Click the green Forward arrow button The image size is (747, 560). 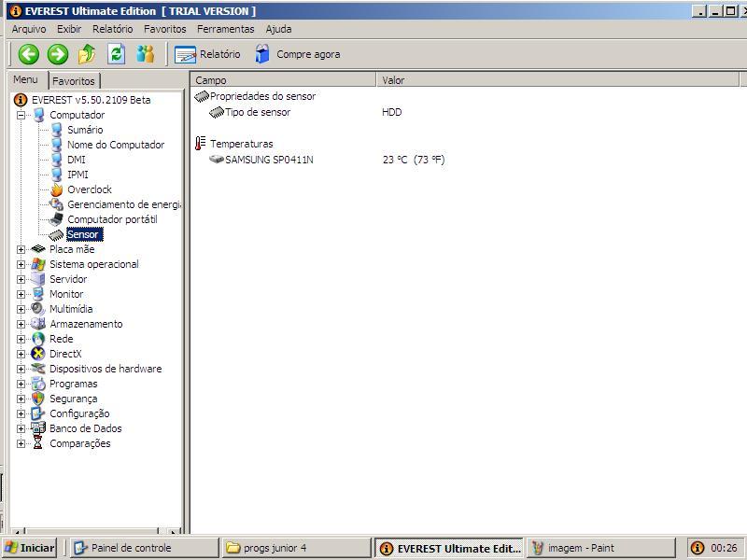click(58, 54)
